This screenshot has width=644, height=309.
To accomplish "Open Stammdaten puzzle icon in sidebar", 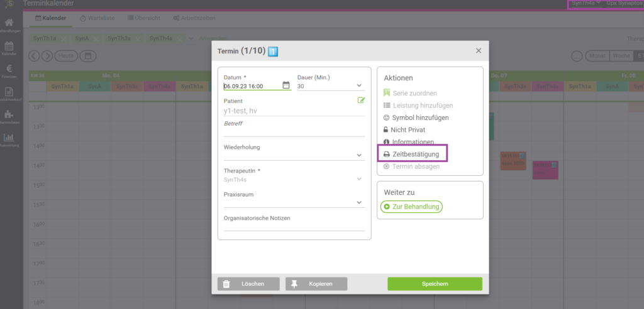I will tap(9, 115).
